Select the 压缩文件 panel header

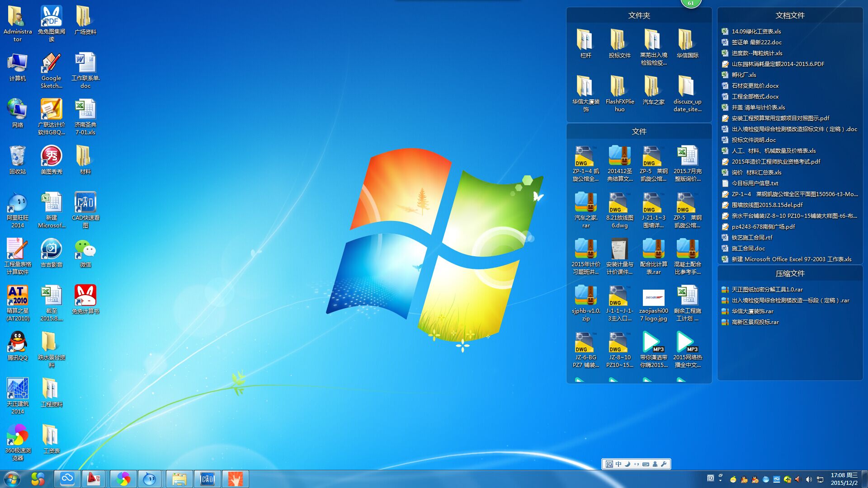click(x=790, y=273)
